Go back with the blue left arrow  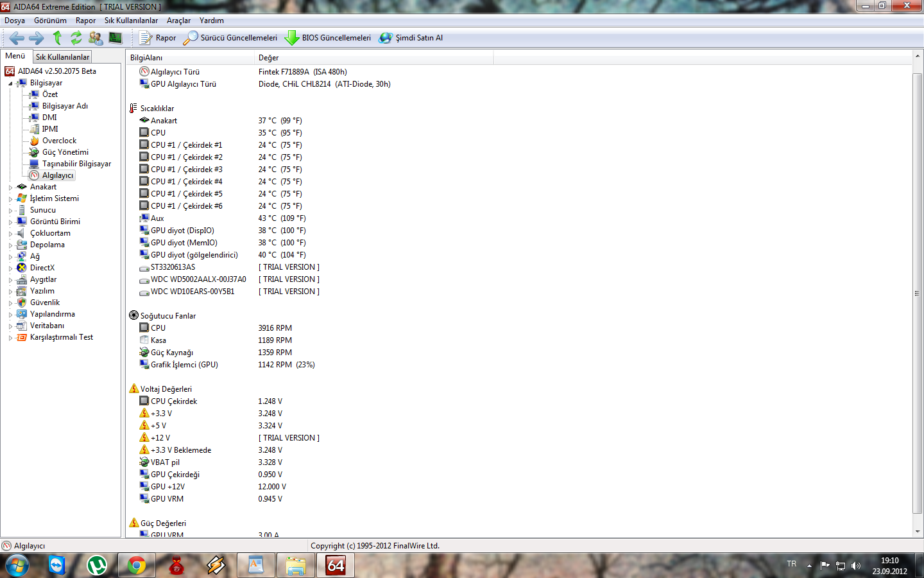tap(17, 38)
